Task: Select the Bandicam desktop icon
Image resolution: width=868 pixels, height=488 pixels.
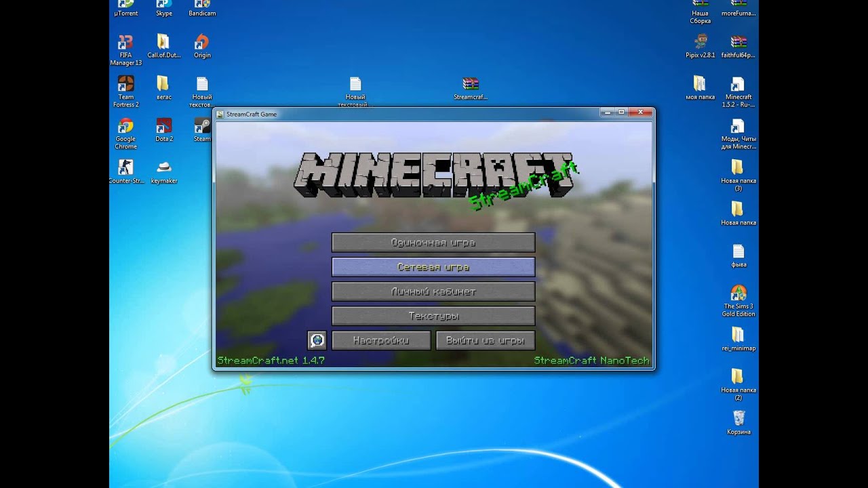Action: (202, 8)
